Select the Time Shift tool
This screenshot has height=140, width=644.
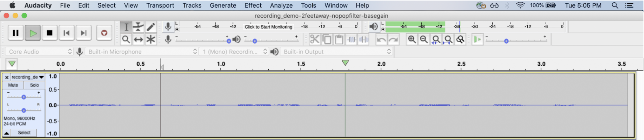[x=138, y=40]
